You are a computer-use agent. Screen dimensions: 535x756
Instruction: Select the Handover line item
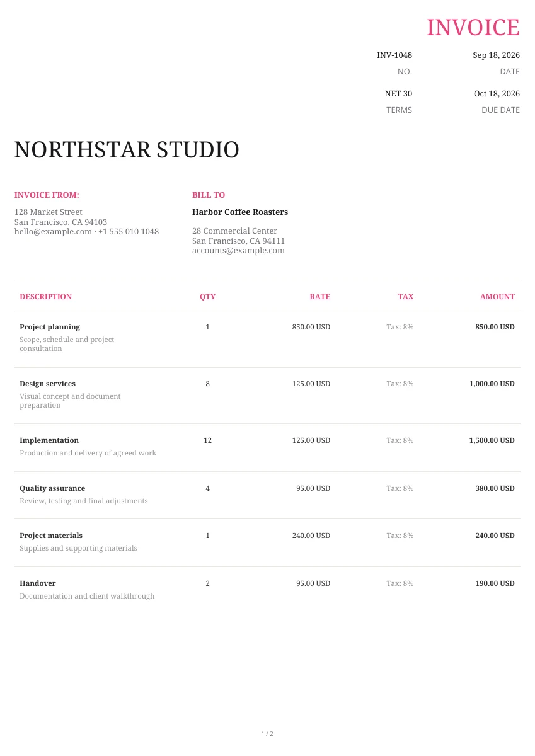[267, 590]
